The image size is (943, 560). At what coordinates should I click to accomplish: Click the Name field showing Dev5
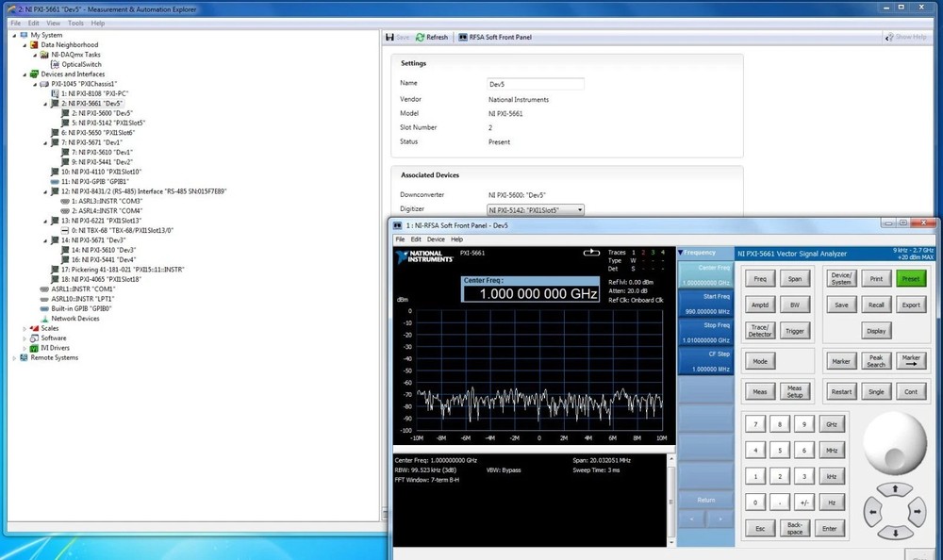[x=536, y=82]
